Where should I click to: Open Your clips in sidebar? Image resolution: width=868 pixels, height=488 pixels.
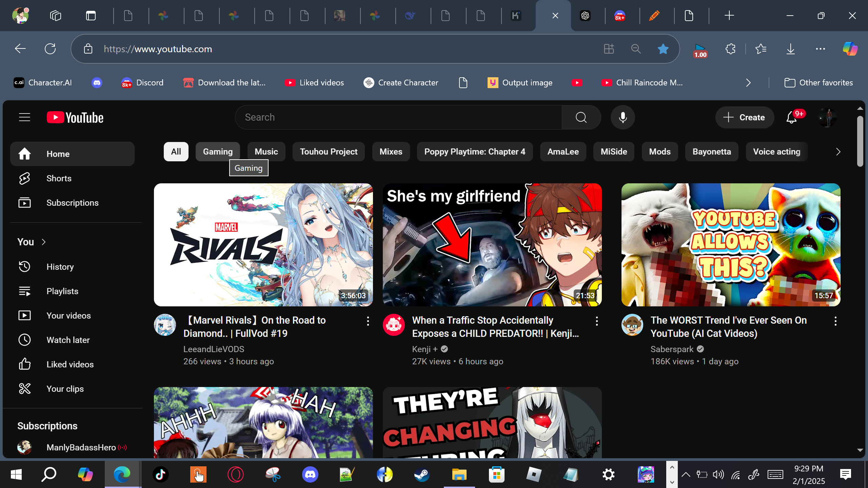pyautogui.click(x=65, y=389)
